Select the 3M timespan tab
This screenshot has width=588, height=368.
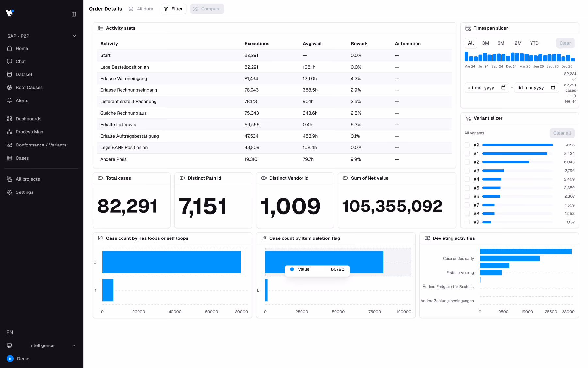(486, 43)
